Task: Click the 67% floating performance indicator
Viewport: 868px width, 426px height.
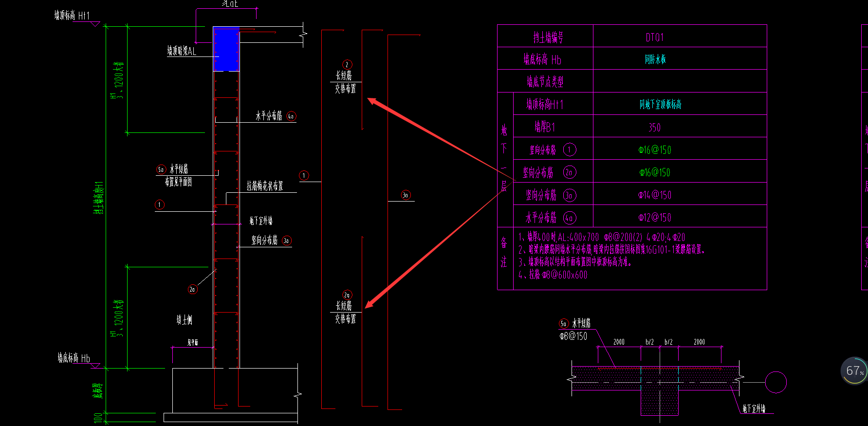Action: coord(854,371)
